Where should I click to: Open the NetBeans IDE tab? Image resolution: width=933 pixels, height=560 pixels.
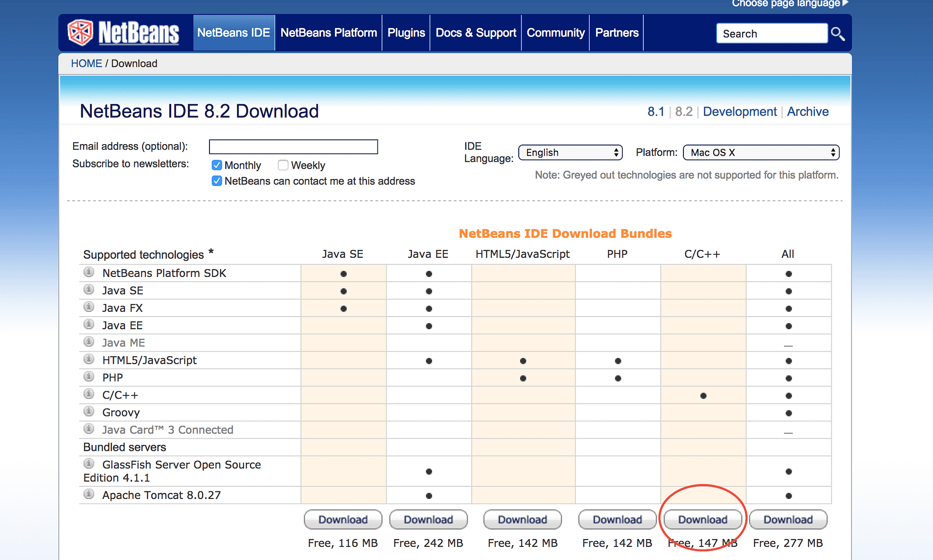pos(234,33)
